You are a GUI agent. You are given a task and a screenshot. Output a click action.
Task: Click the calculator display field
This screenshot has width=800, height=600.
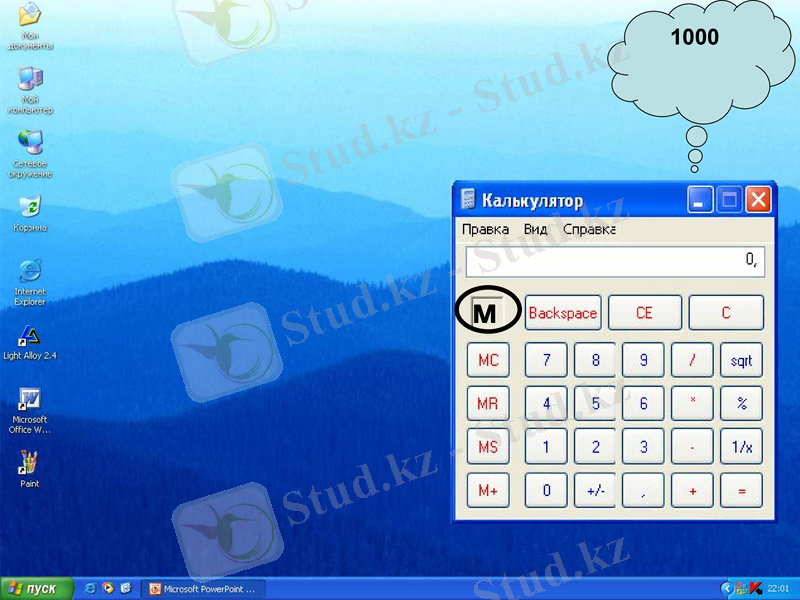click(x=614, y=261)
